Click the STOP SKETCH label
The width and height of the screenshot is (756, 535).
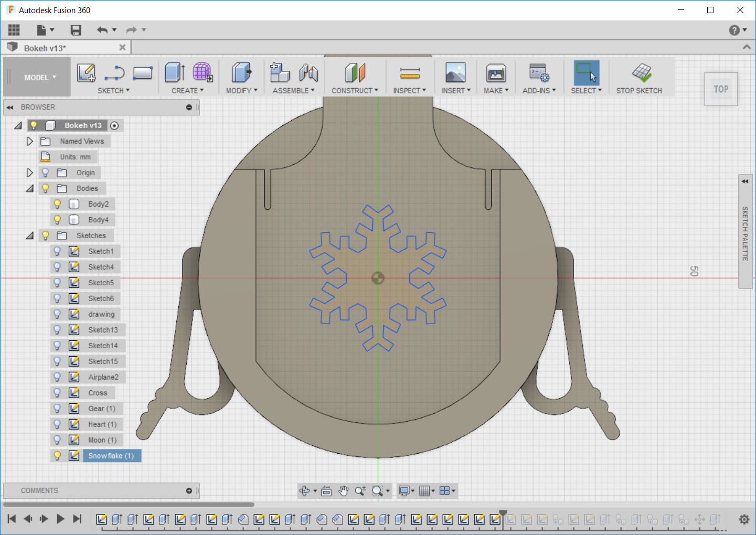(x=639, y=91)
